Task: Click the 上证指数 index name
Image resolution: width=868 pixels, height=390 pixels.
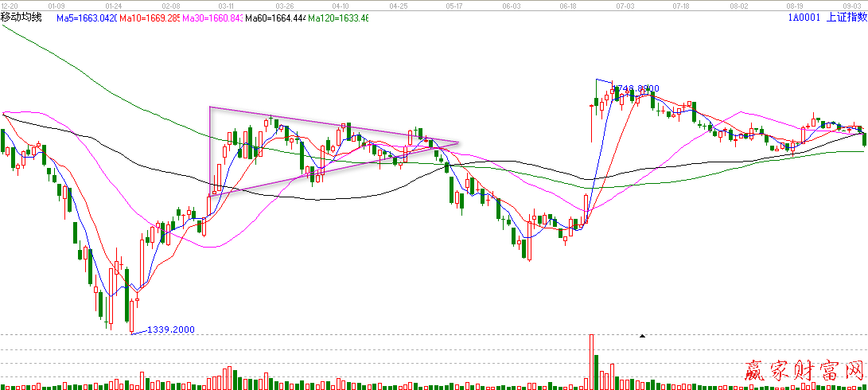Action: (x=847, y=18)
